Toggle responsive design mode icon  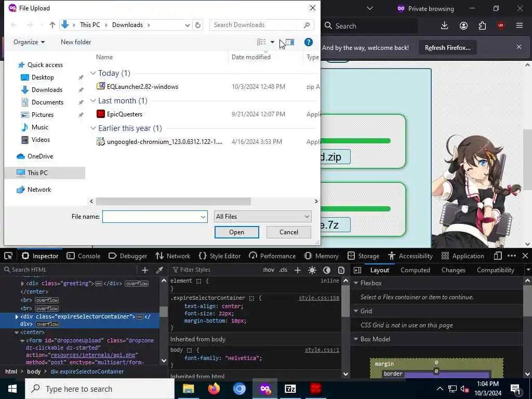497,256
